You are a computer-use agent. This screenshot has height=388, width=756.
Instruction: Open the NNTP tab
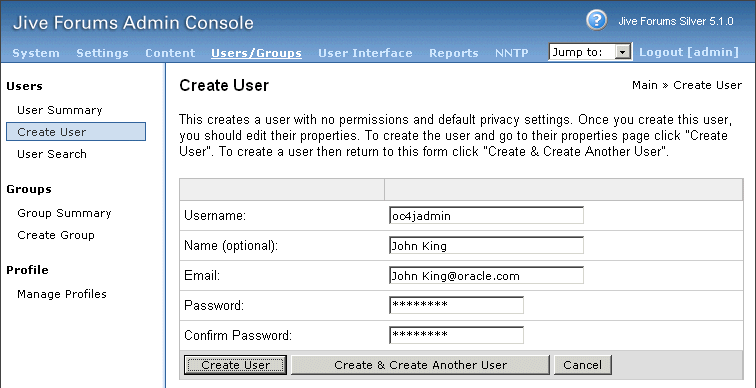pyautogui.click(x=512, y=53)
